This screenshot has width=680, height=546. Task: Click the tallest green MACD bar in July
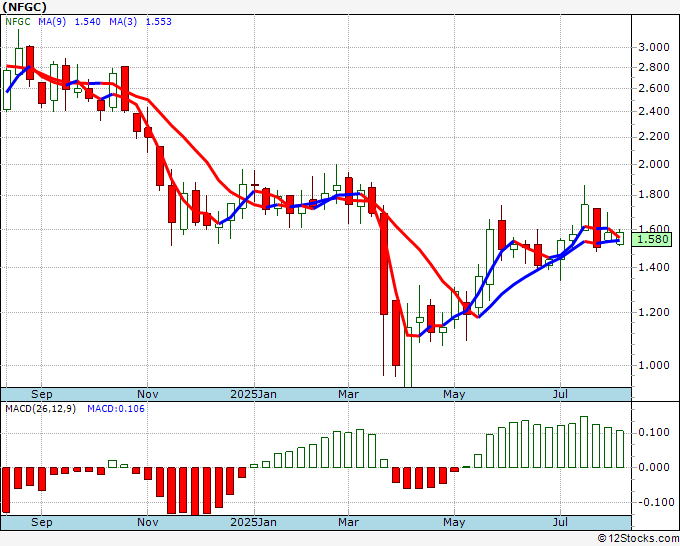584,442
